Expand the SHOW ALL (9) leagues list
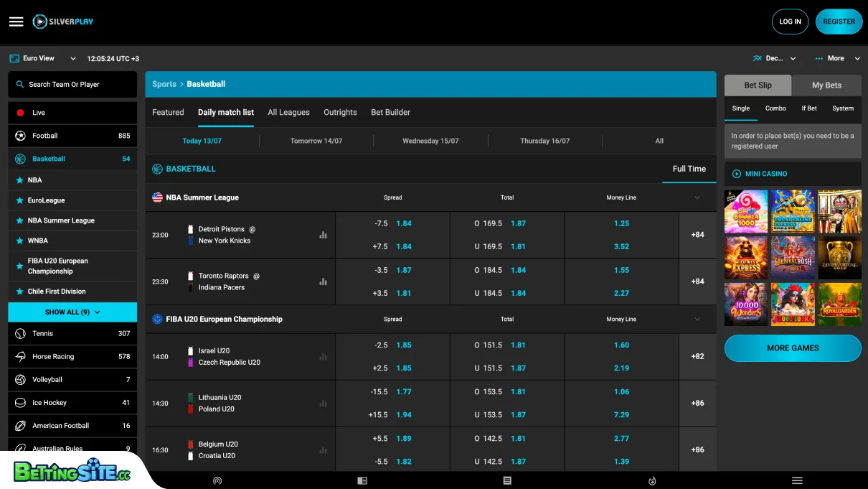868x489 pixels. [72, 312]
